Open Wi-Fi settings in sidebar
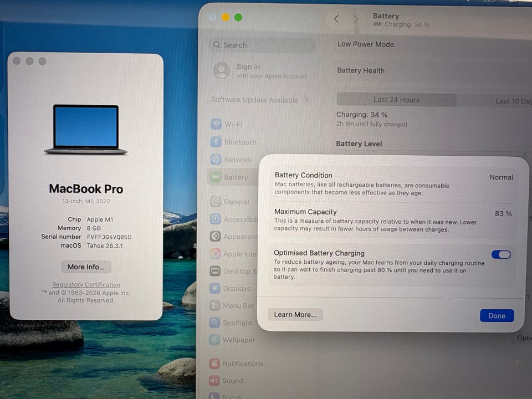Viewport: 532px width, 399px height. point(233,124)
